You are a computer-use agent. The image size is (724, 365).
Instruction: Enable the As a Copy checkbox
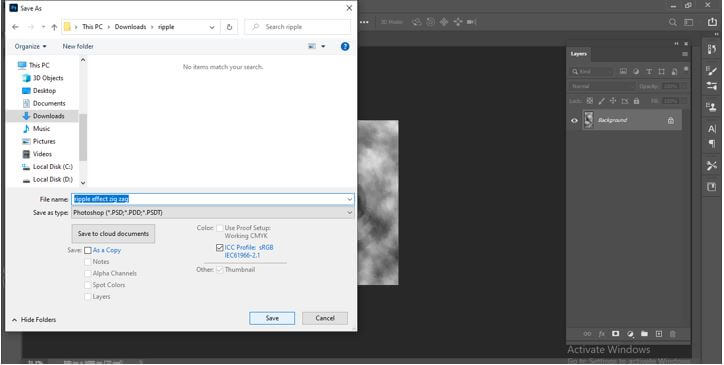88,250
